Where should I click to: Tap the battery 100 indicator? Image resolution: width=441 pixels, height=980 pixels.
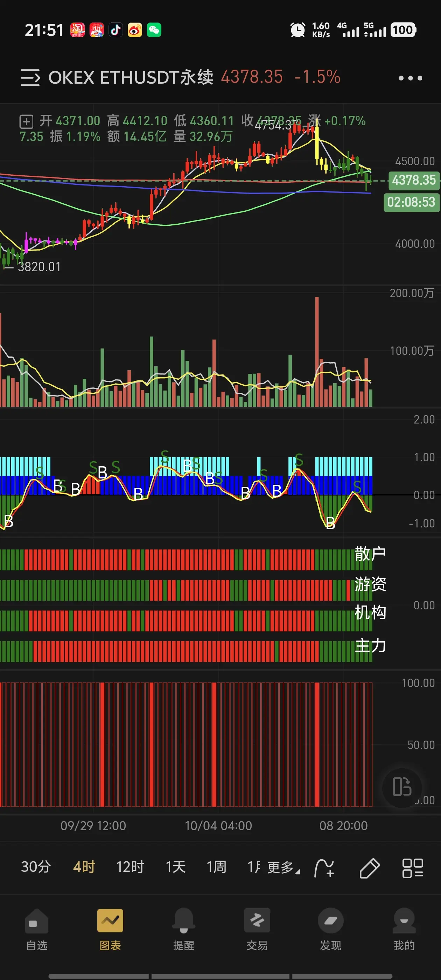pos(404,30)
